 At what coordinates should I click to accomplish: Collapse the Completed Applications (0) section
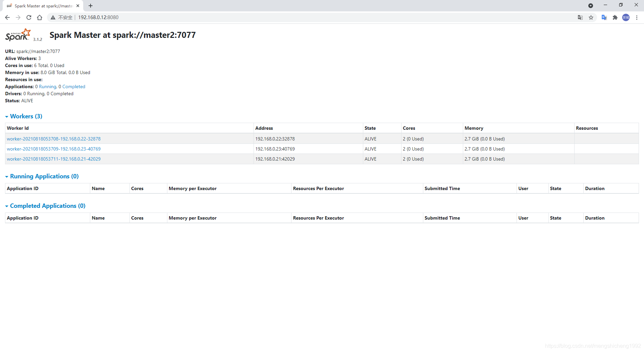pos(45,206)
